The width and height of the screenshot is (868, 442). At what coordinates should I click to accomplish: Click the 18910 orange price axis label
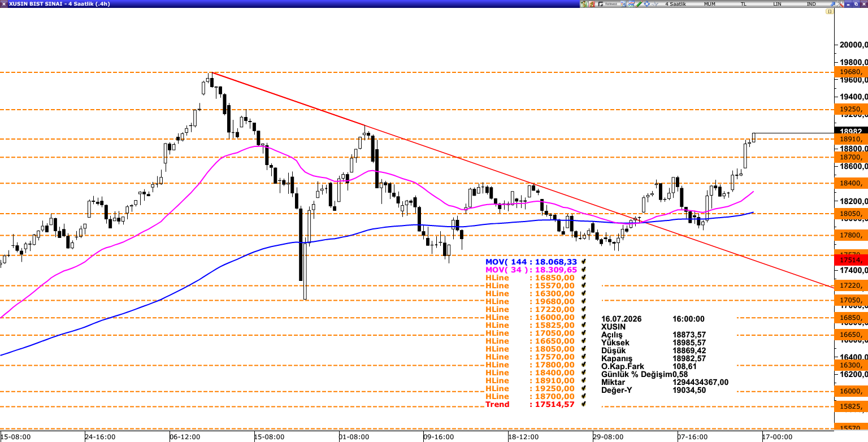click(851, 139)
